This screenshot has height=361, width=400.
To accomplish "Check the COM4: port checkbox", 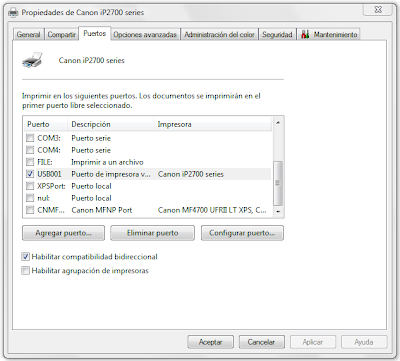I will [30, 150].
